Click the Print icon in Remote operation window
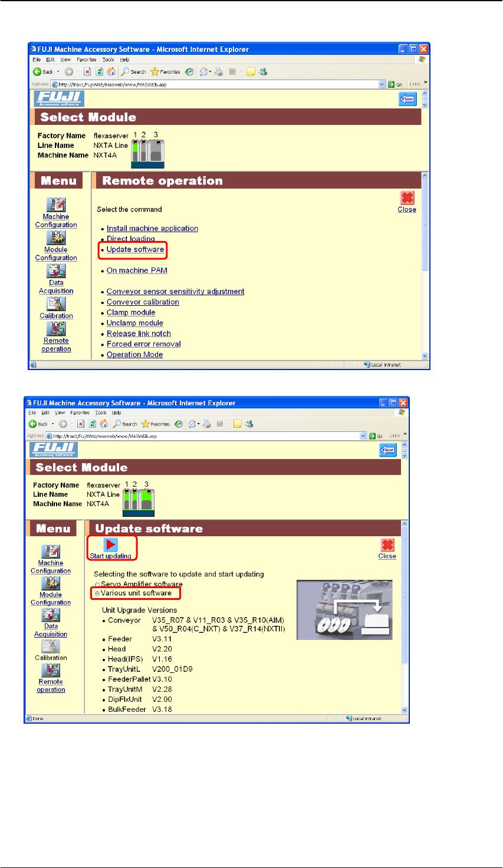This screenshot has height=868, width=503. point(219,72)
